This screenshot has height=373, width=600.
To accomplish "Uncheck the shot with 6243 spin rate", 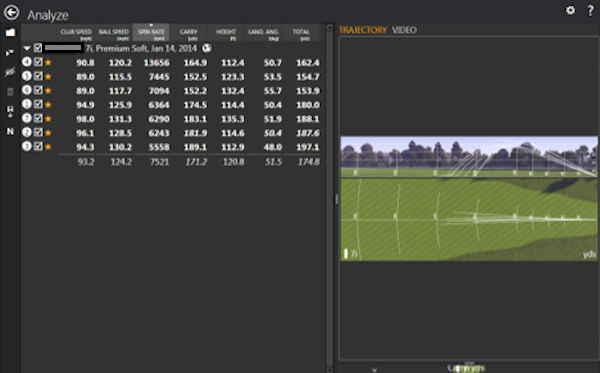I will point(38,132).
